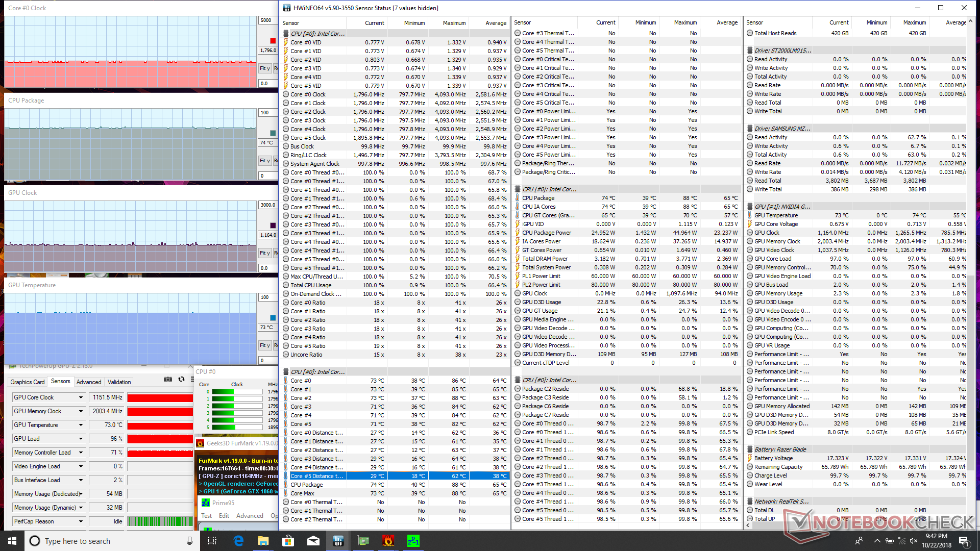Click Fit y on Core #0 Clock graph
The image size is (980, 551).
265,68
